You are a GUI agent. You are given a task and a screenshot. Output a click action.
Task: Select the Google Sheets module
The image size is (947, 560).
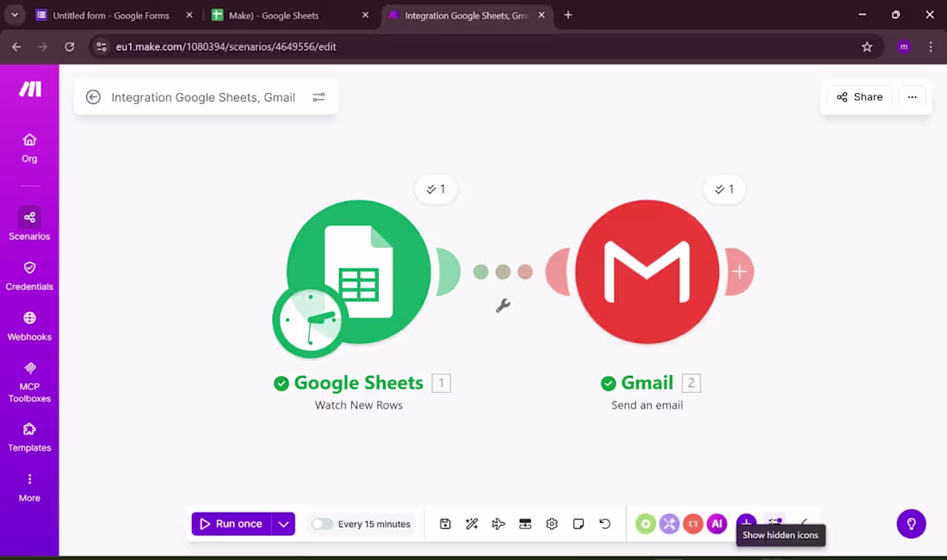click(359, 272)
